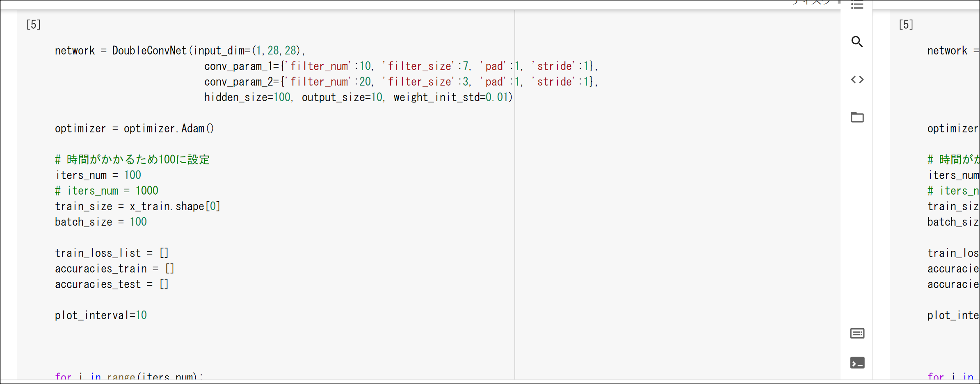Click the hidden_size=100 line

point(359,98)
